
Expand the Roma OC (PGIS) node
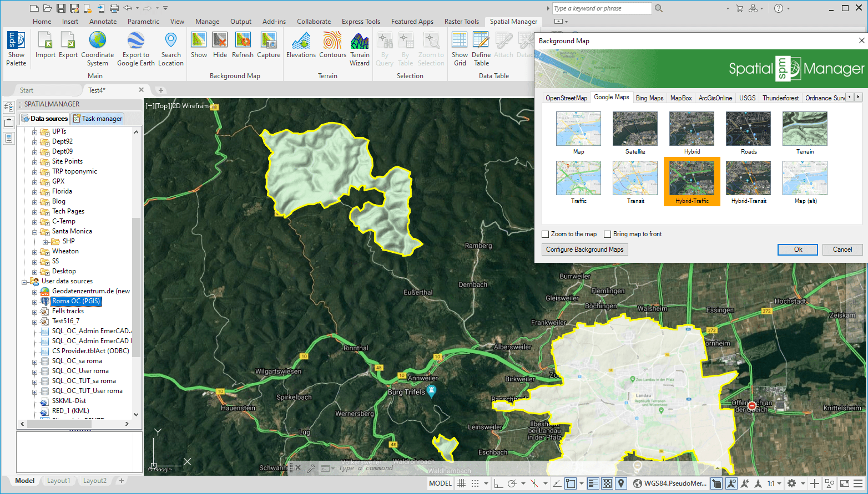[35, 302]
